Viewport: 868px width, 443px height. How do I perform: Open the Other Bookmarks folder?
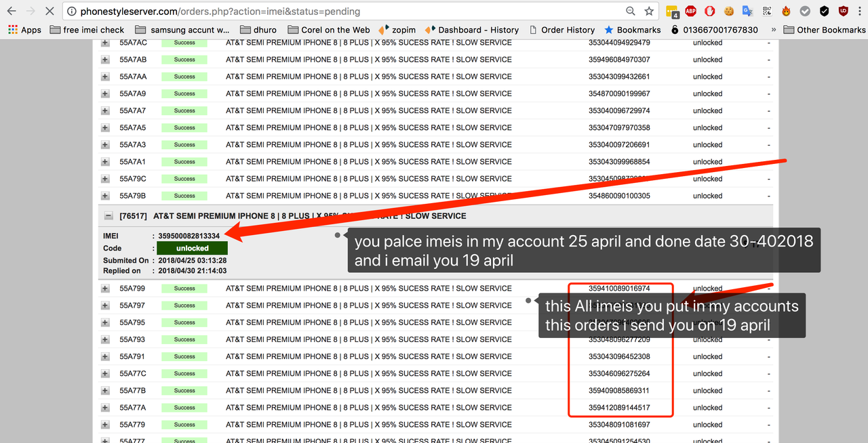[824, 30]
